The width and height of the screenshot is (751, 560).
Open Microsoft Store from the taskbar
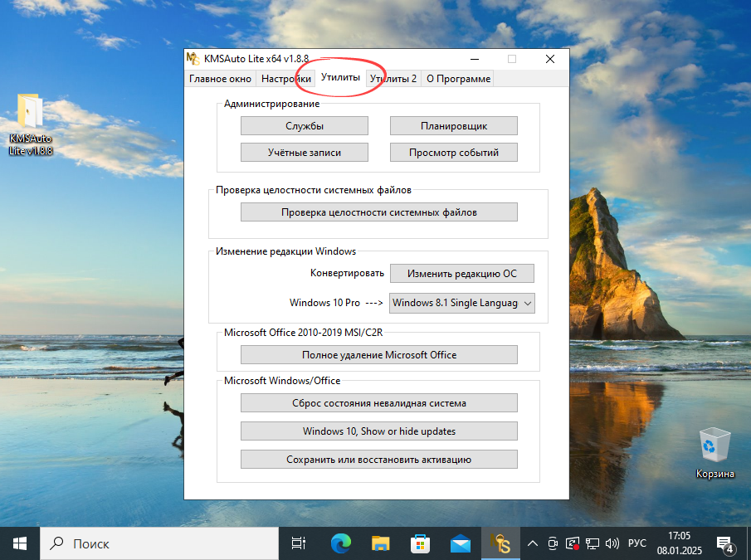tap(420, 543)
